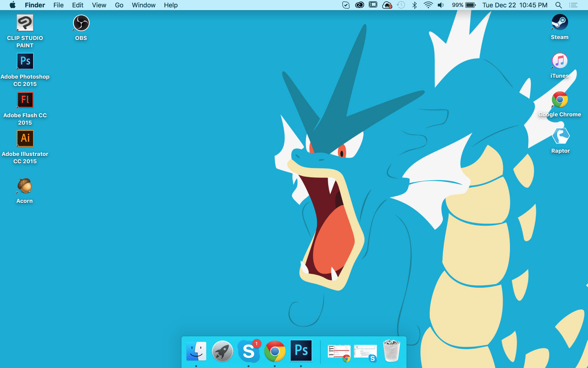The height and width of the screenshot is (368, 588).
Task: Select the OBS desktop shortcut
Action: point(81,23)
